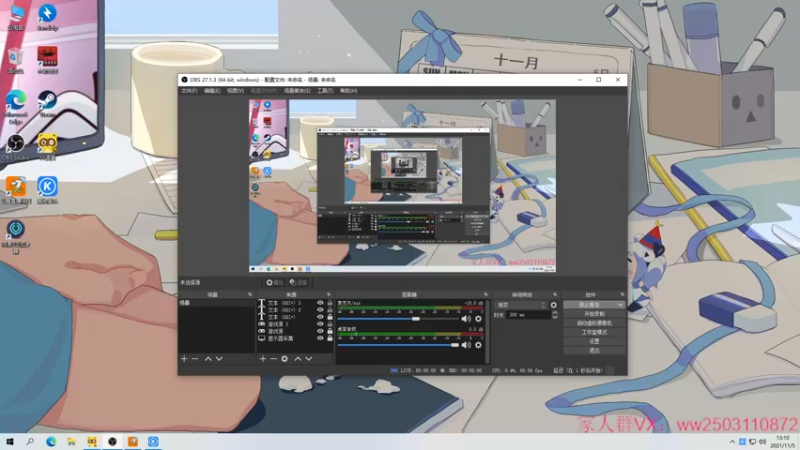Screen dimensions: 800x450
Task: Toggle lock on 文本 (GDI+) 3 source
Action: click(x=330, y=303)
